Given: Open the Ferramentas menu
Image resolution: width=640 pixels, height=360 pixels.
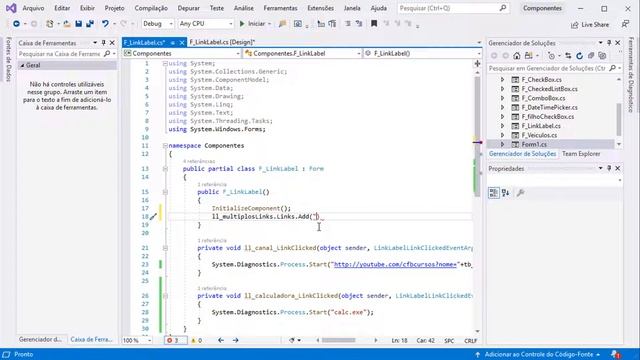Looking at the screenshot, I should click(x=280, y=8).
